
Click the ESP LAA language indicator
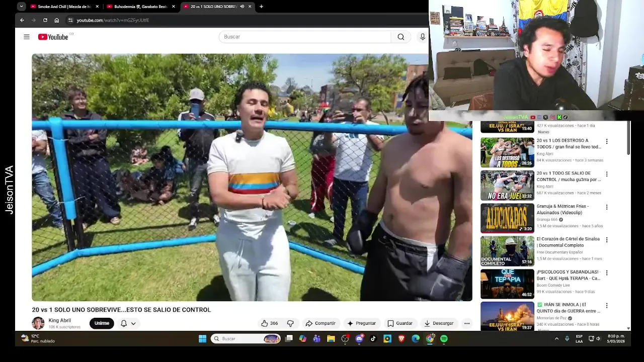coord(579,338)
